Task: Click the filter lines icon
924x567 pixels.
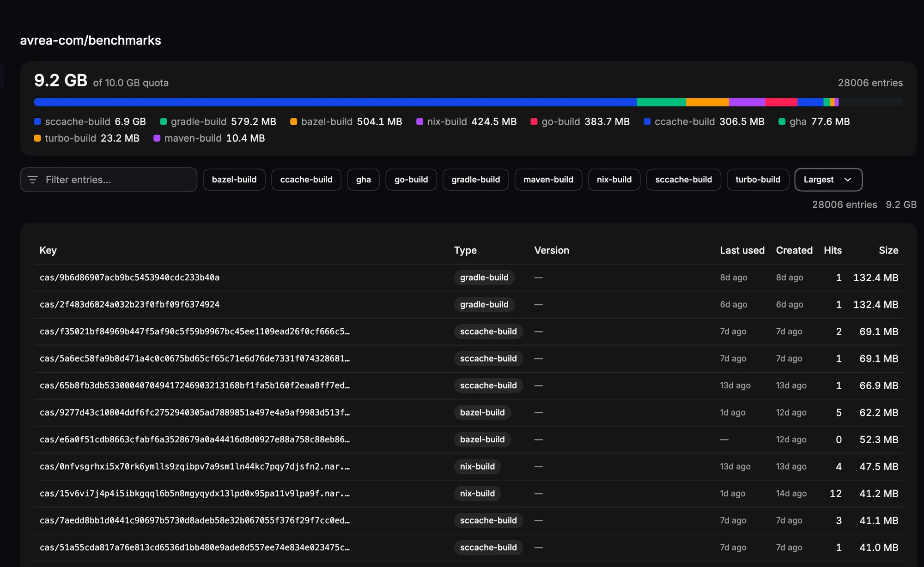Action: (x=32, y=180)
